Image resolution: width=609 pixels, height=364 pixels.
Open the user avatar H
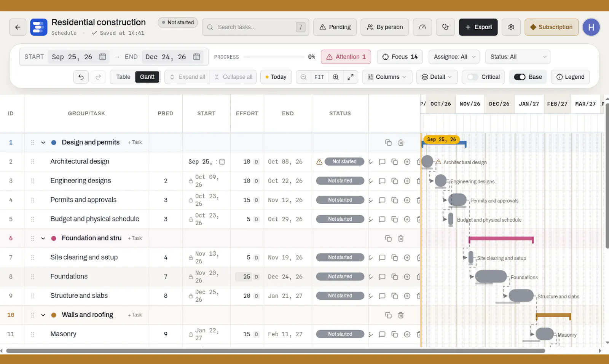pos(591,27)
